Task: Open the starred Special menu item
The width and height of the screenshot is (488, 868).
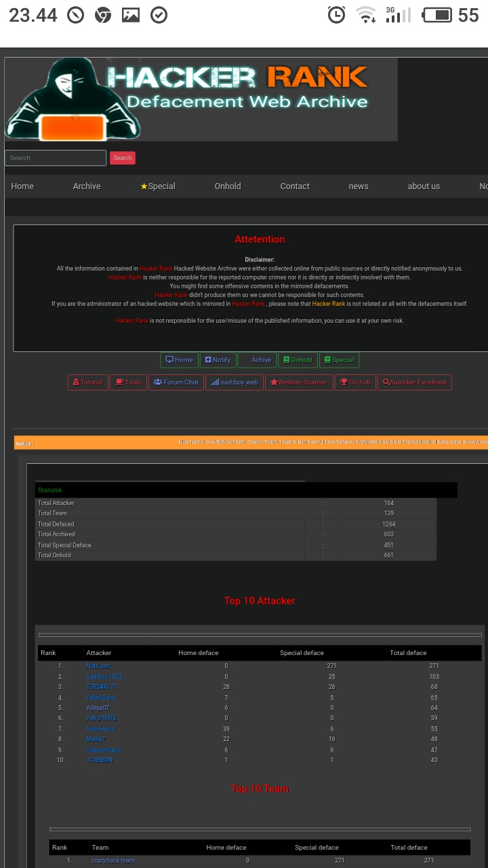Action: click(158, 186)
